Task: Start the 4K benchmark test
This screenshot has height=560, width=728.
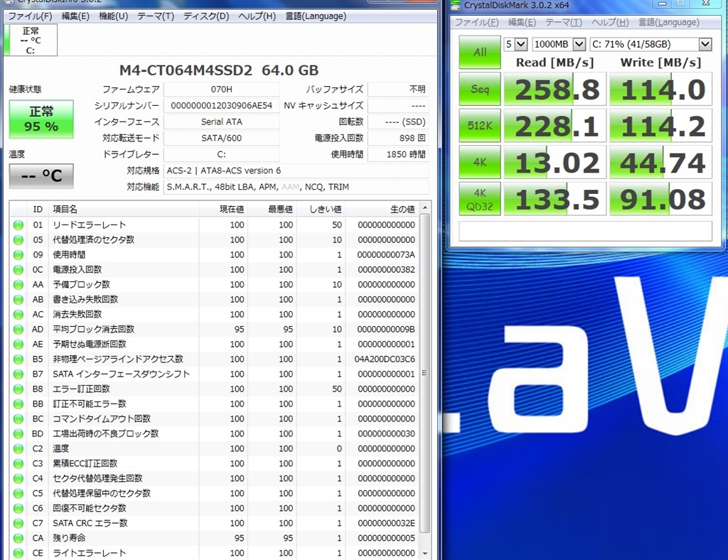Action: click(480, 162)
